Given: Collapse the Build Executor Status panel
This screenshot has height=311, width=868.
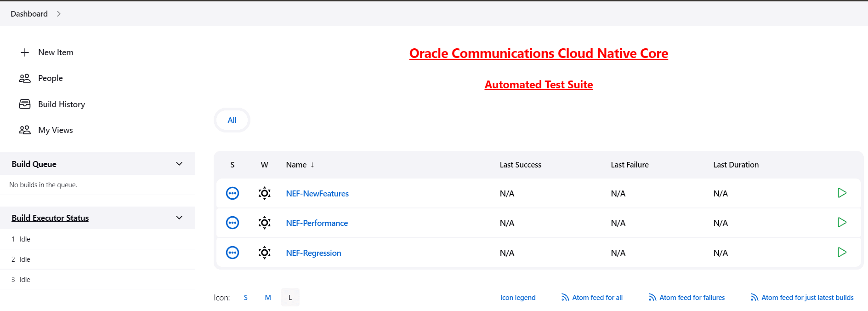Looking at the screenshot, I should (179, 218).
